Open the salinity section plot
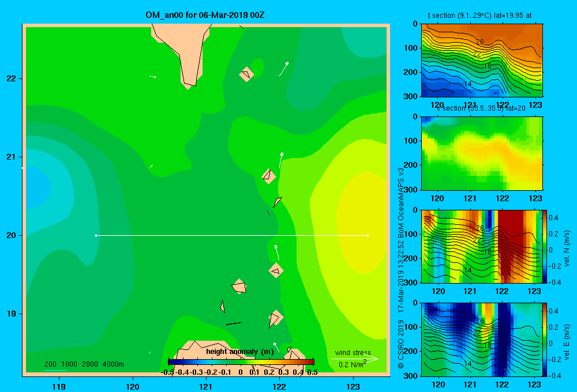577x392 pixels. coord(482,153)
